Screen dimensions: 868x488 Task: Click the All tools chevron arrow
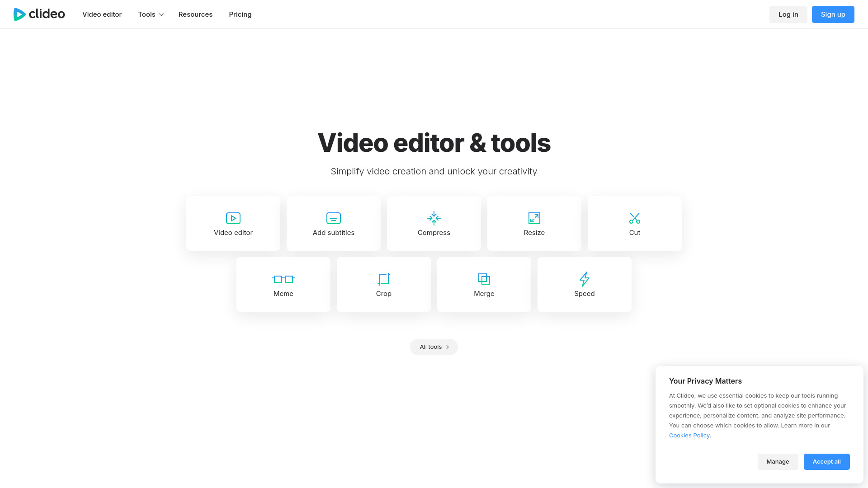click(x=448, y=347)
